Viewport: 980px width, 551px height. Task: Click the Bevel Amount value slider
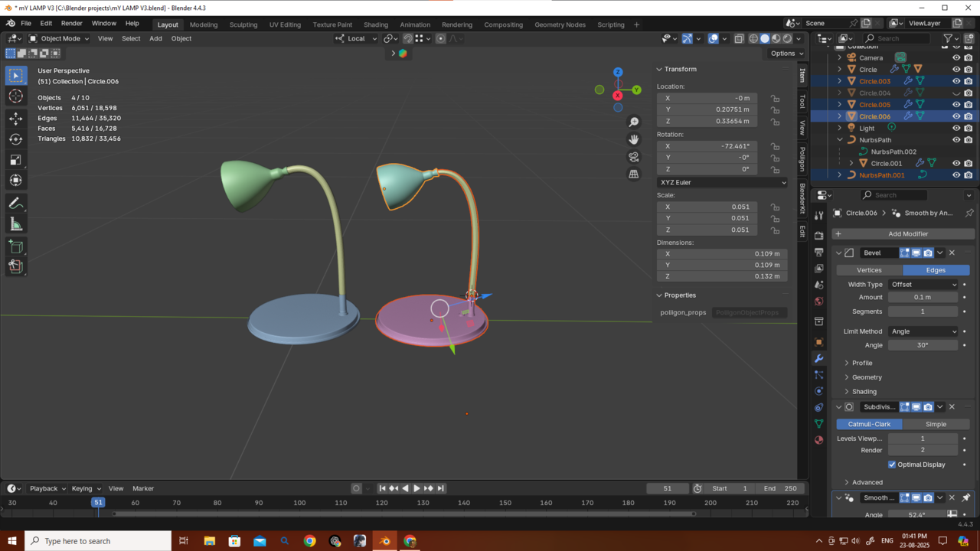[923, 298]
